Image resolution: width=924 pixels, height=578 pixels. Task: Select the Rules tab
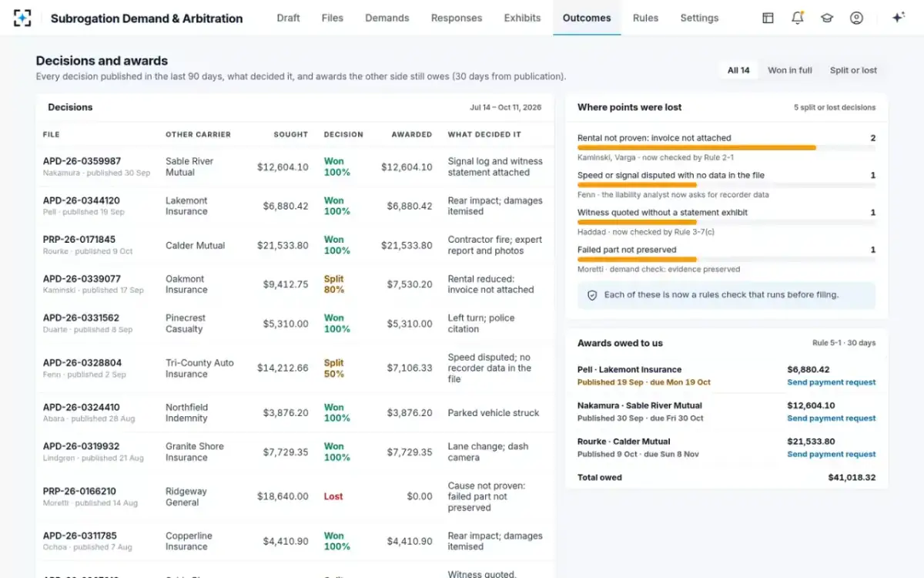coord(645,18)
